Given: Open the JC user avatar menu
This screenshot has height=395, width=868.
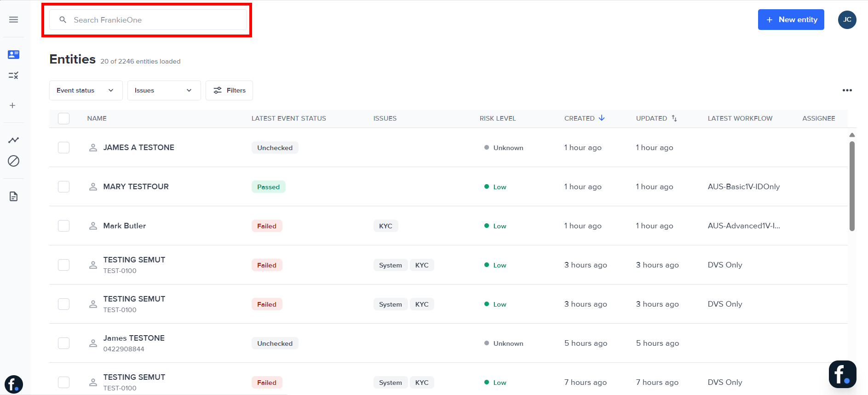Looking at the screenshot, I should pyautogui.click(x=847, y=20).
